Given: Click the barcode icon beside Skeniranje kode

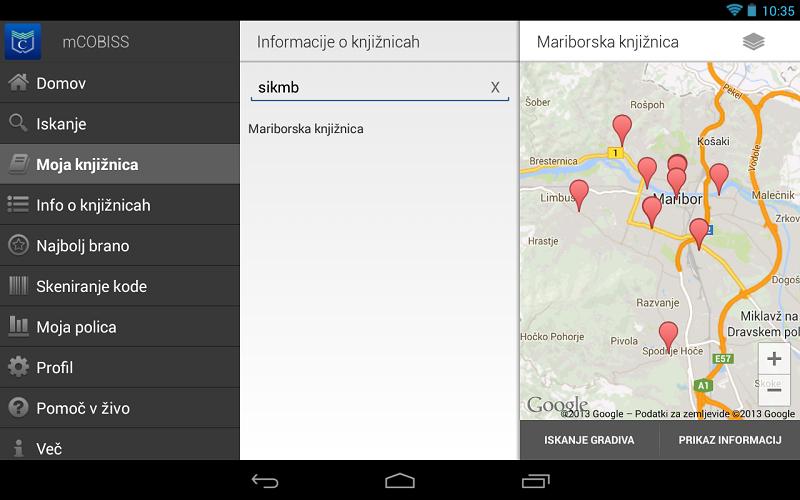Looking at the screenshot, I should coord(18,286).
